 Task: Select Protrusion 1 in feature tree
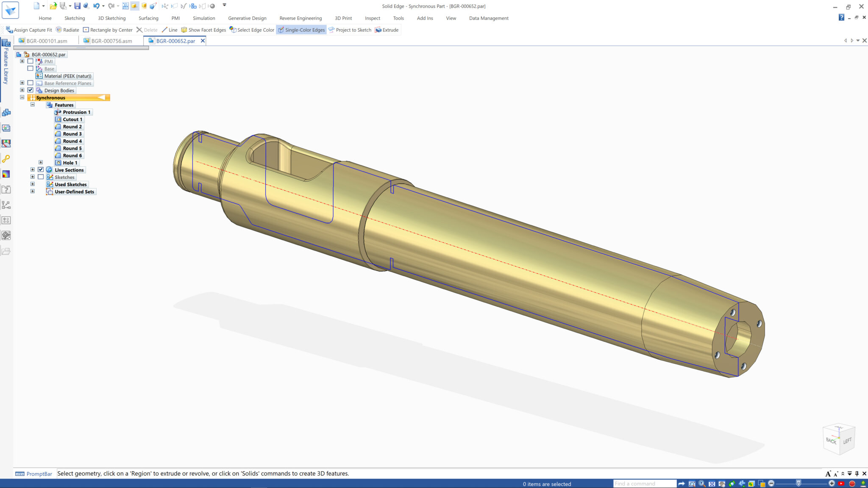76,112
